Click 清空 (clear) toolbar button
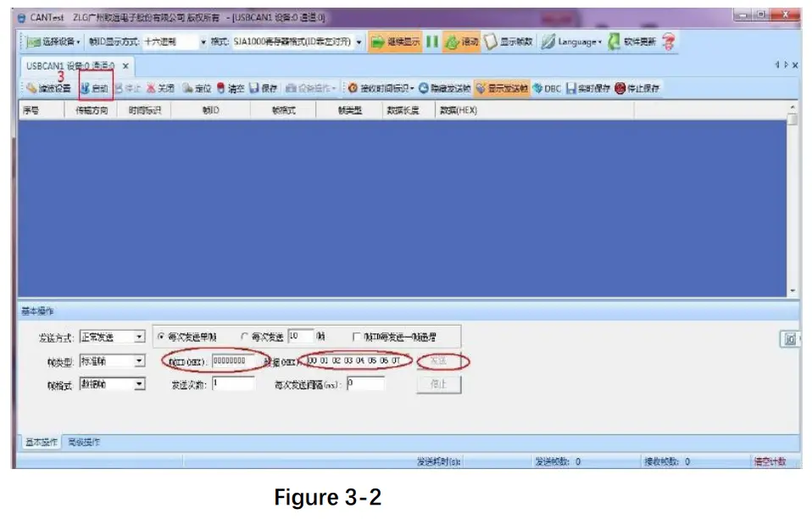812x525 pixels. [231, 88]
